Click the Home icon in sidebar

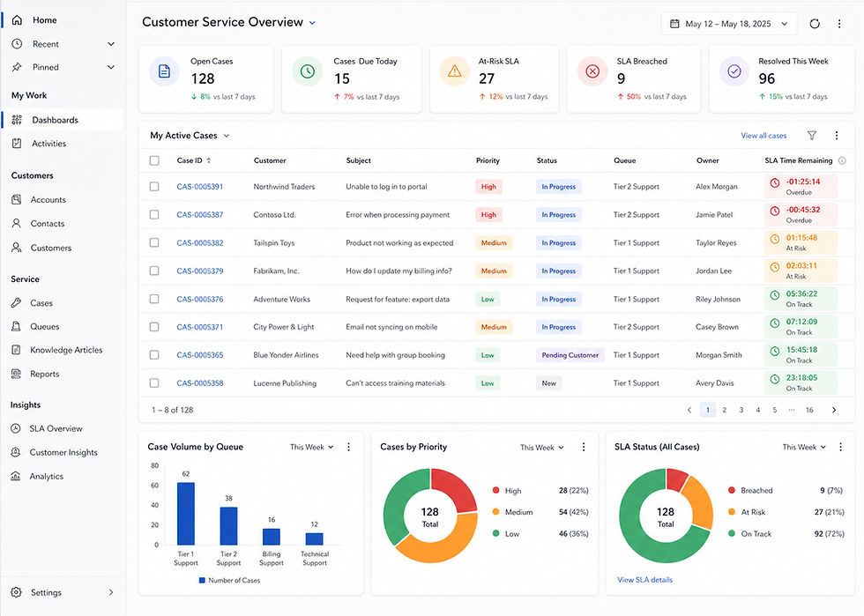coord(17,20)
